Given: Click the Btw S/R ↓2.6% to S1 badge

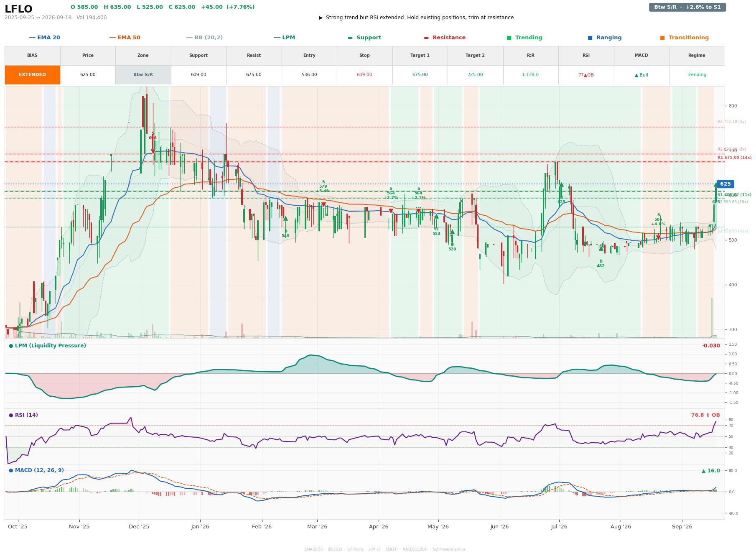Looking at the screenshot, I should [687, 7].
